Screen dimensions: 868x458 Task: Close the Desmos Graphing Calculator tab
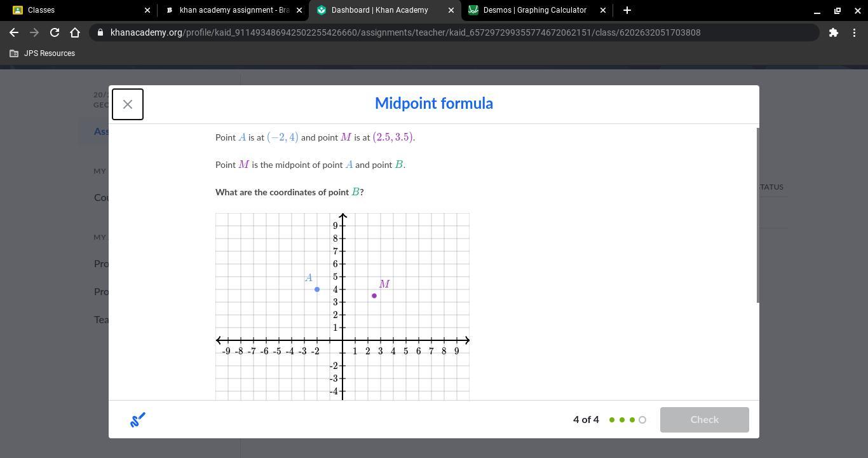pos(603,10)
